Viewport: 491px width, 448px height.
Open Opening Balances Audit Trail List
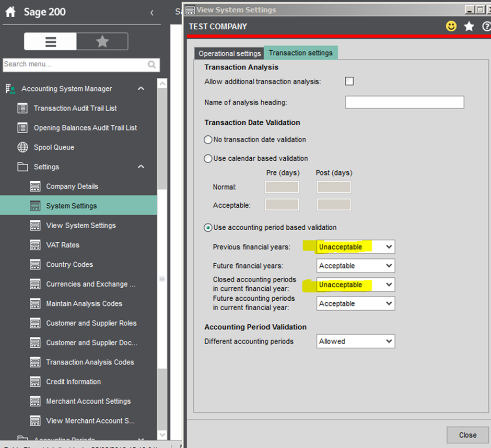pyautogui.click(x=85, y=128)
